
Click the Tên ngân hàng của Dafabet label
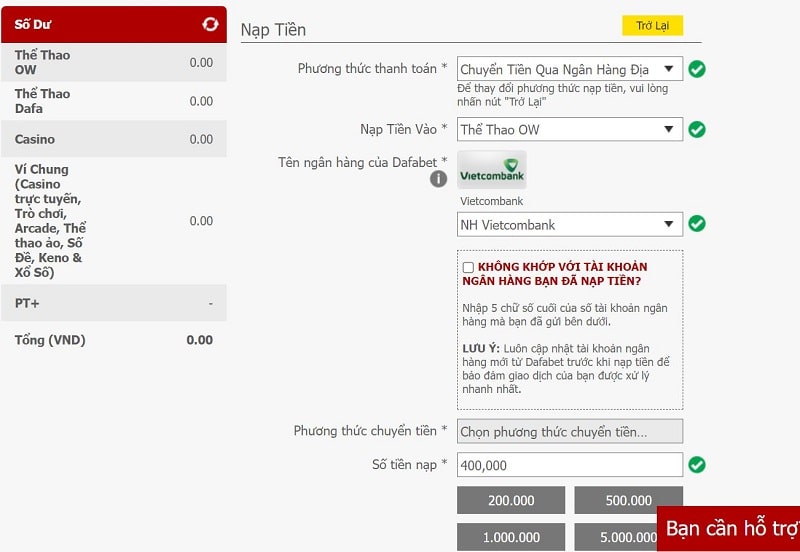[x=363, y=162]
